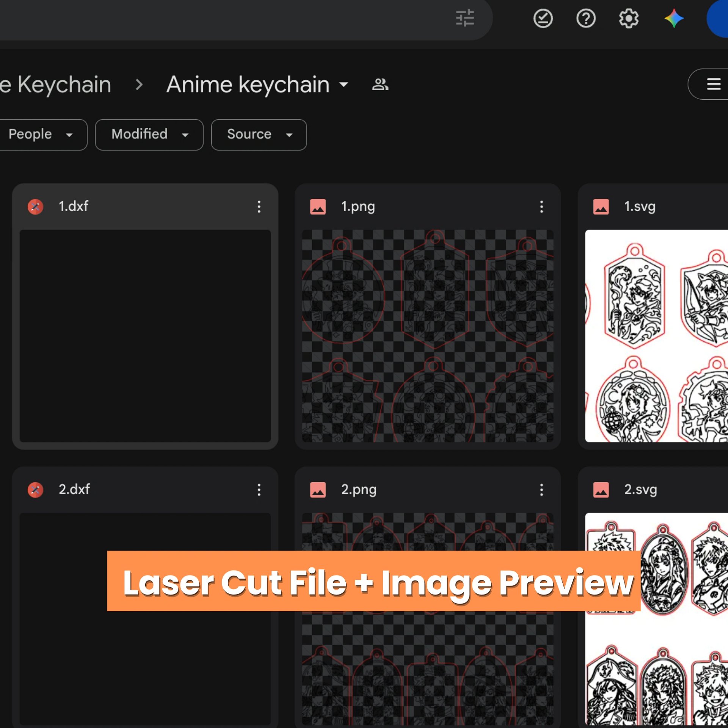The height and width of the screenshot is (728, 728).
Task: Go to parent Keychain folder breadcrumb
Action: pyautogui.click(x=55, y=84)
